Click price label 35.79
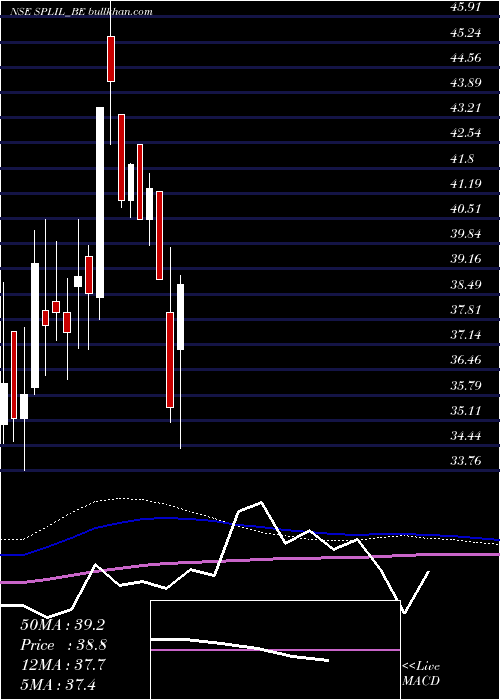Image resolution: width=500 pixels, height=700 pixels. click(466, 385)
